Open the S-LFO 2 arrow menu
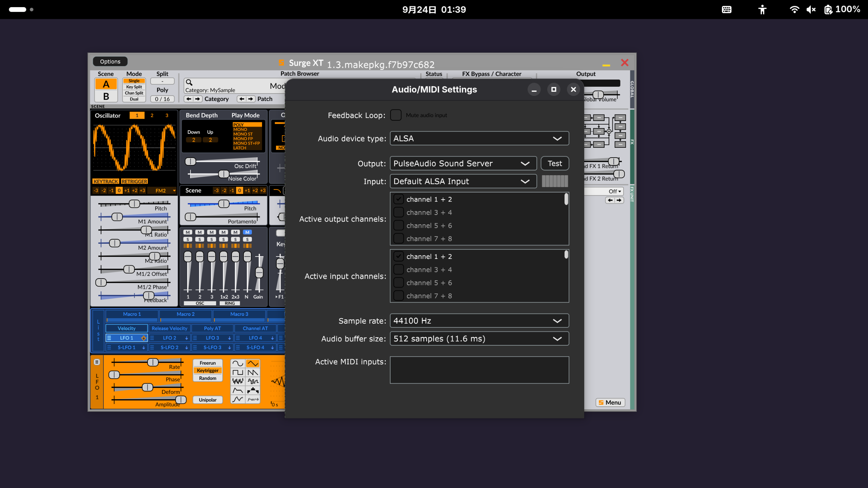This screenshot has height=488, width=868. click(x=186, y=347)
